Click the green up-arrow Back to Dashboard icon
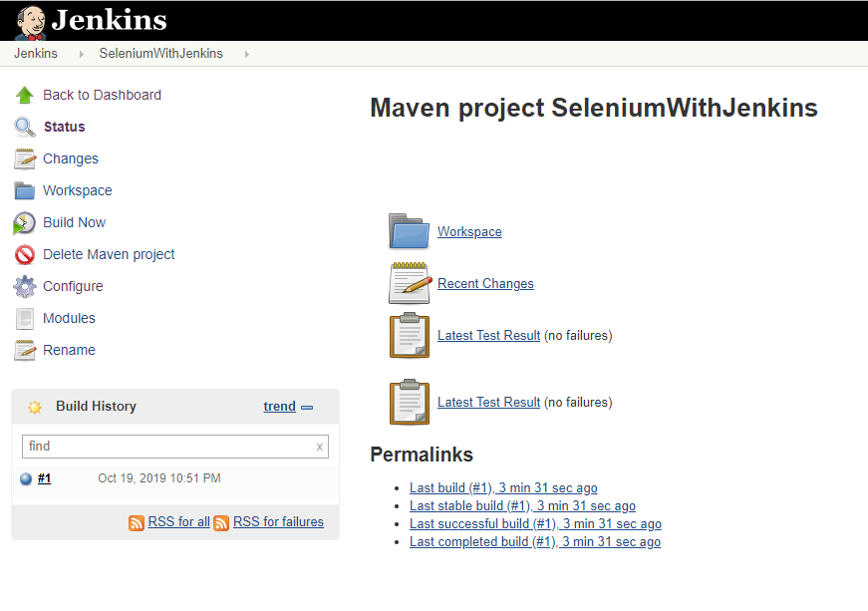Viewport: 868px width, 611px height. (x=24, y=96)
